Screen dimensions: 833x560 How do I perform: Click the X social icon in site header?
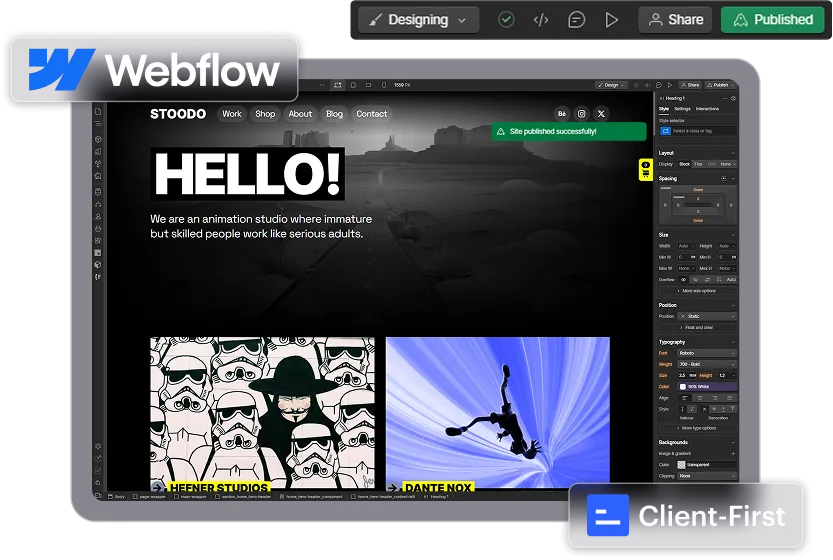601,114
